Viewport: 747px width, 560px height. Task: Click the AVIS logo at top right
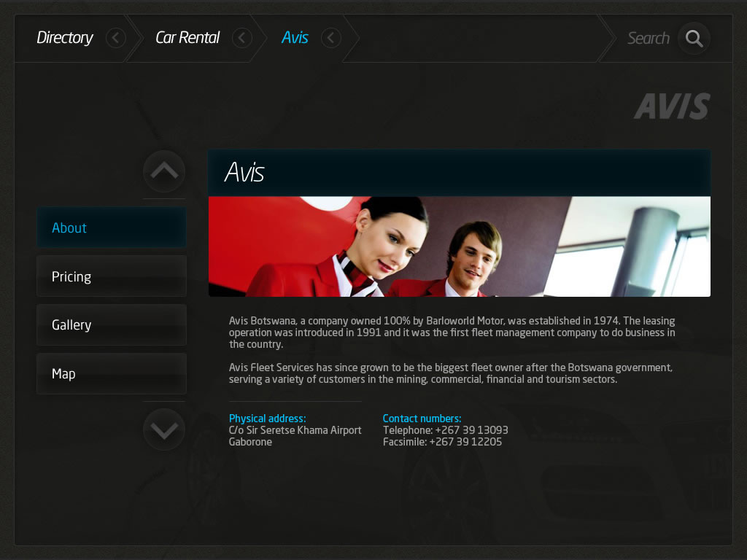(x=671, y=106)
